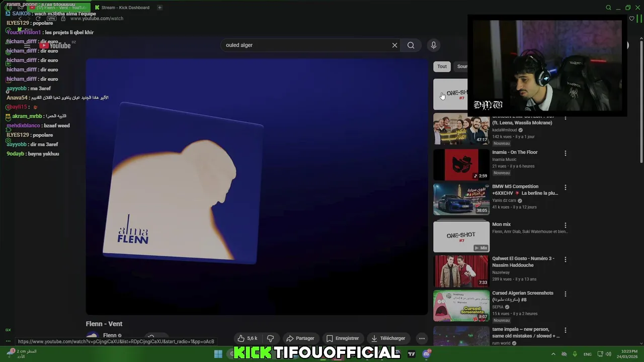Open the Mon mix playlist title
Image resolution: width=644 pixels, height=362 pixels.
[x=501, y=224]
